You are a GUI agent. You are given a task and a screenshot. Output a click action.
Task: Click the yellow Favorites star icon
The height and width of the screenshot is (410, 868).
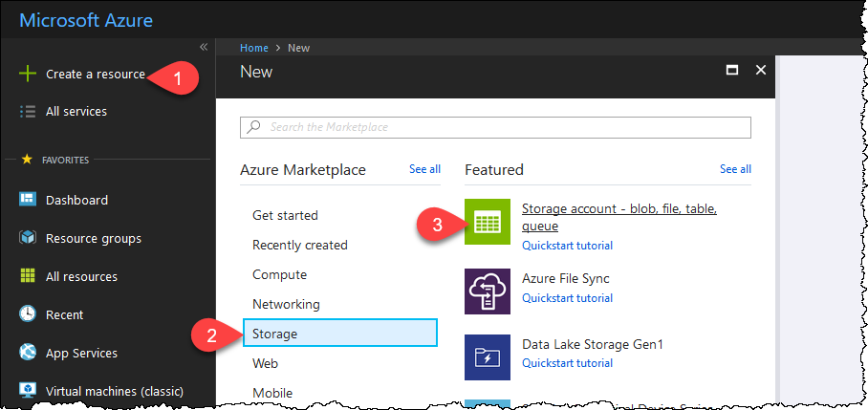pyautogui.click(x=27, y=160)
